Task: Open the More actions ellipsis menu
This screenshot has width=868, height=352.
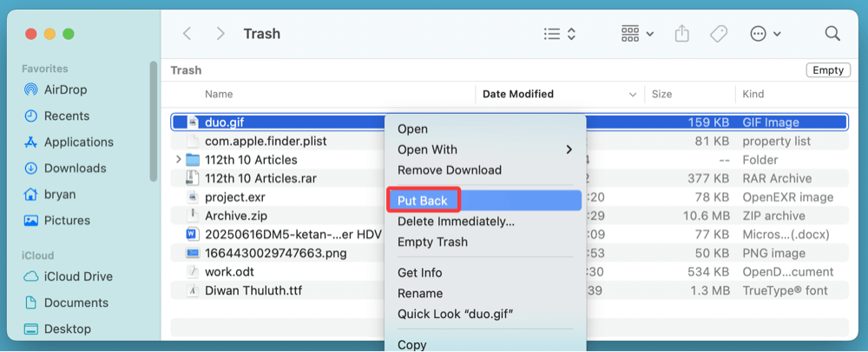Action: [765, 34]
